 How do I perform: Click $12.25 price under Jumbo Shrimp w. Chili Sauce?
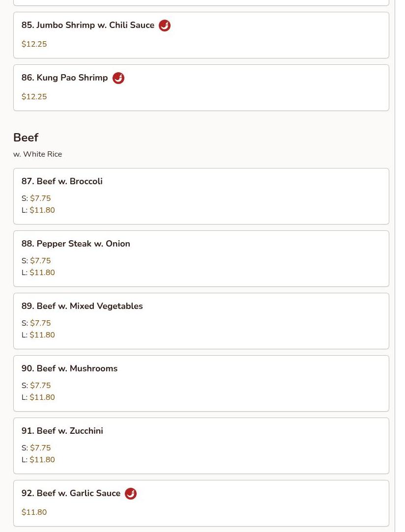34,44
